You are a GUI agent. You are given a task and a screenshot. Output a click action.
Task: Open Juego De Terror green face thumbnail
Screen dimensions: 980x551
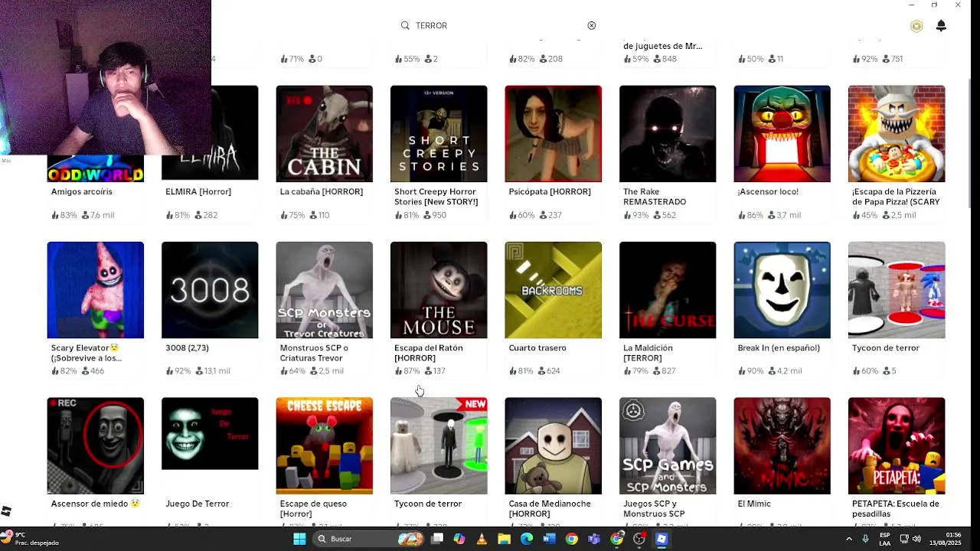click(x=210, y=433)
